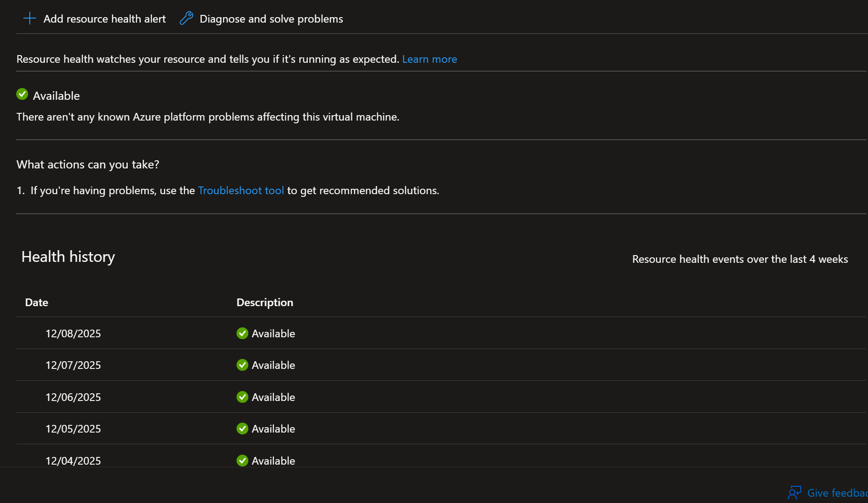Screen dimensions: 868x503
Task: Open Diagnose and solve problems
Action: tap(271, 19)
